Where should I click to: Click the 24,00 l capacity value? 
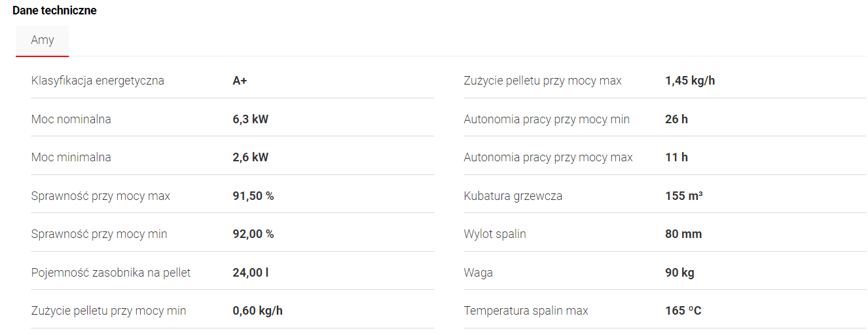(x=250, y=272)
